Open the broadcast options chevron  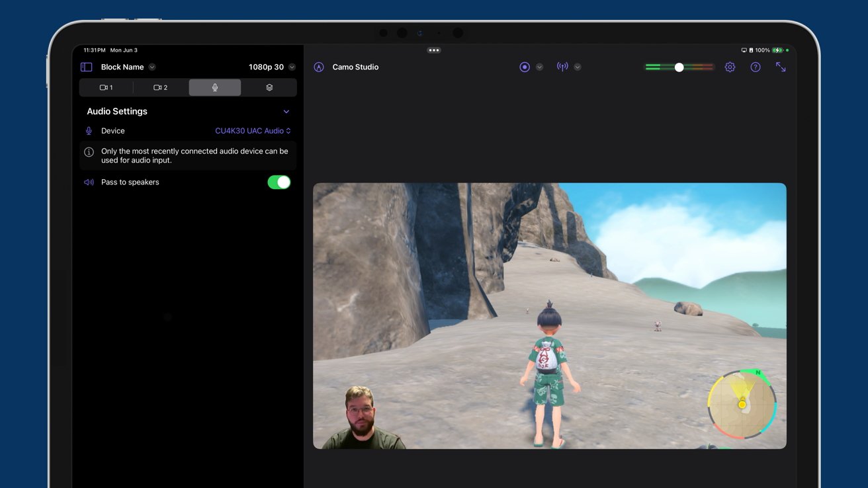point(578,67)
